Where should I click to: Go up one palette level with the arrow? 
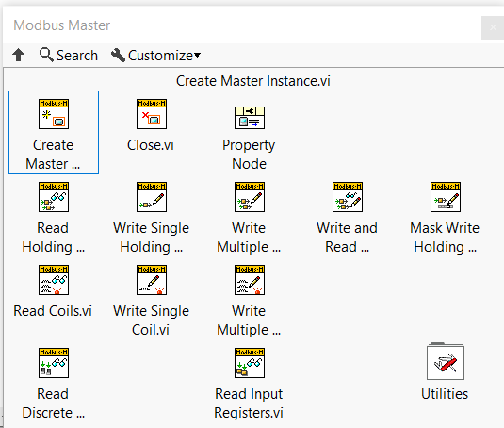(x=18, y=55)
